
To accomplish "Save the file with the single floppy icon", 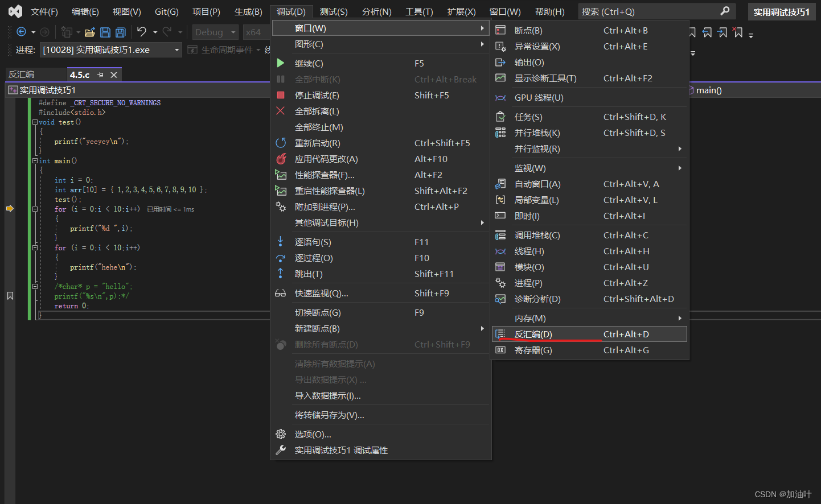I will pos(105,32).
